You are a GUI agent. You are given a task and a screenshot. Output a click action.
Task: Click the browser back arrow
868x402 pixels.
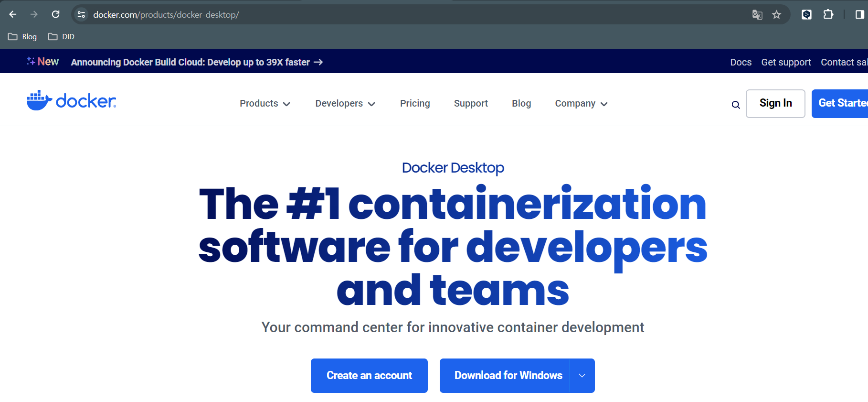click(x=13, y=14)
